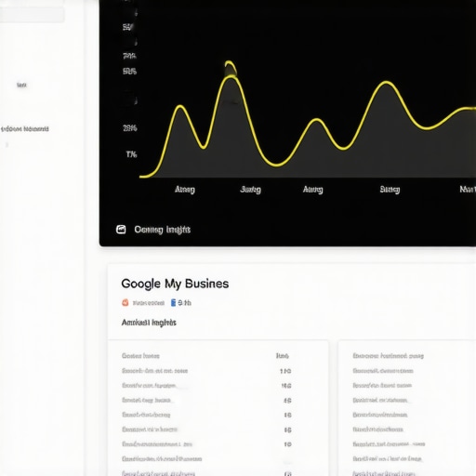Click the rightmost, cut-off month label on the chart axis
The width and height of the screenshot is (476, 476).
pos(468,189)
